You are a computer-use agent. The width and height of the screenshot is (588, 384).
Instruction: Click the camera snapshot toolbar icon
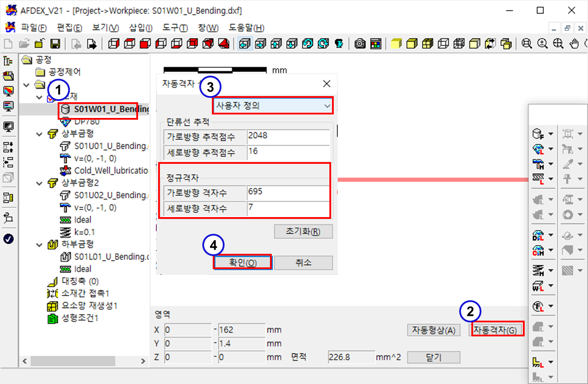click(x=360, y=44)
